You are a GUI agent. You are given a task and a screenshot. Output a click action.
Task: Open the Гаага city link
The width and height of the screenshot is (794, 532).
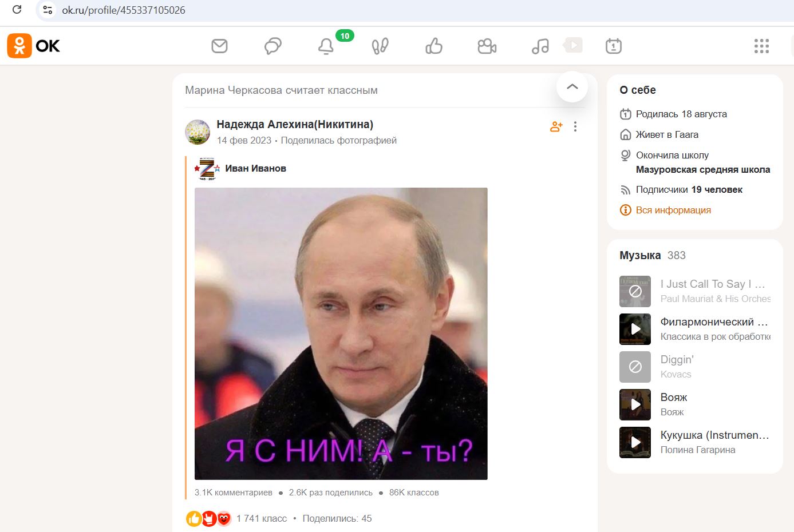click(687, 135)
